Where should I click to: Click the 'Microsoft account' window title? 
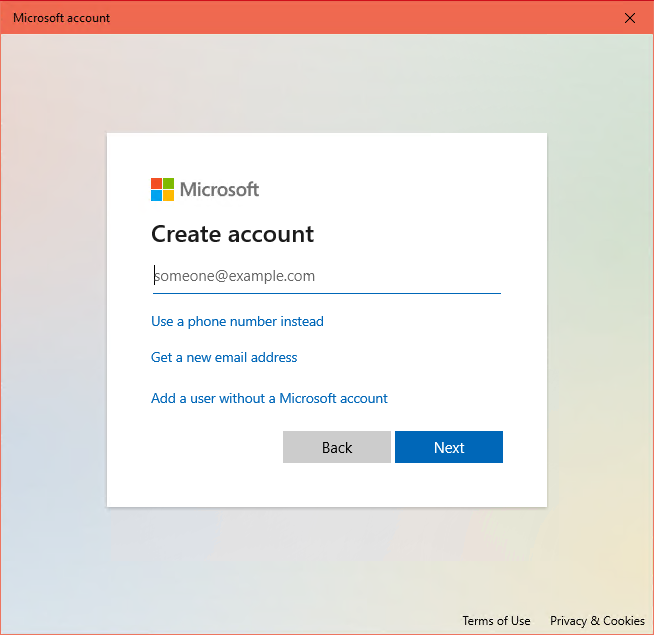click(61, 18)
